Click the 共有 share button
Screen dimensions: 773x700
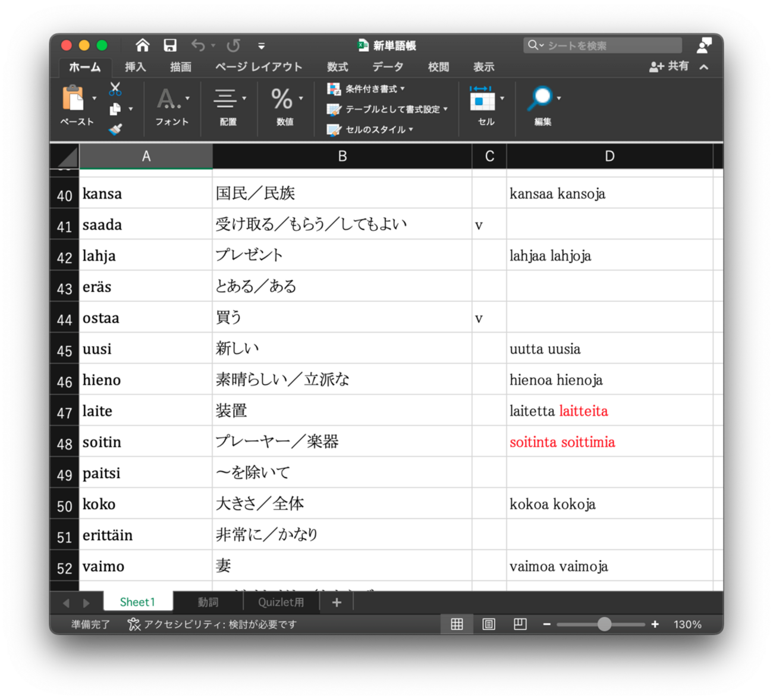point(669,67)
